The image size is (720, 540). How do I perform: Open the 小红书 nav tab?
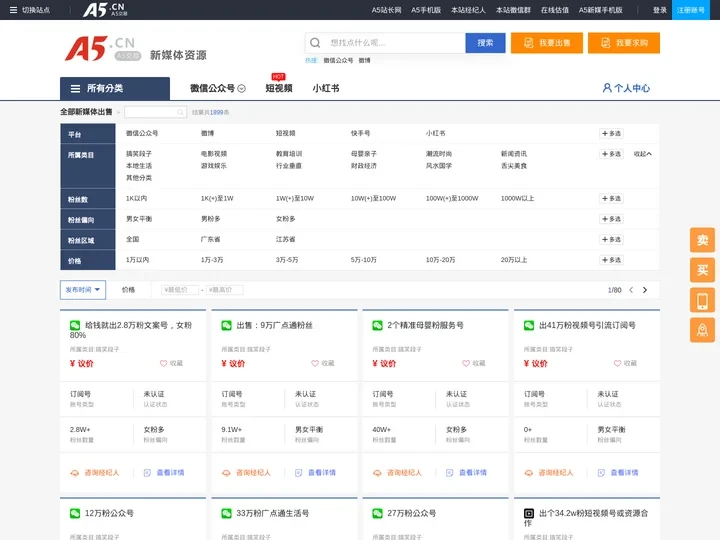point(326,88)
